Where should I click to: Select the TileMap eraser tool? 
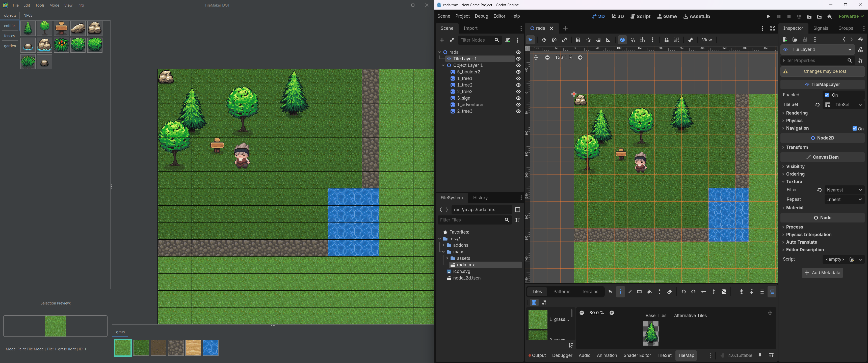(670, 292)
